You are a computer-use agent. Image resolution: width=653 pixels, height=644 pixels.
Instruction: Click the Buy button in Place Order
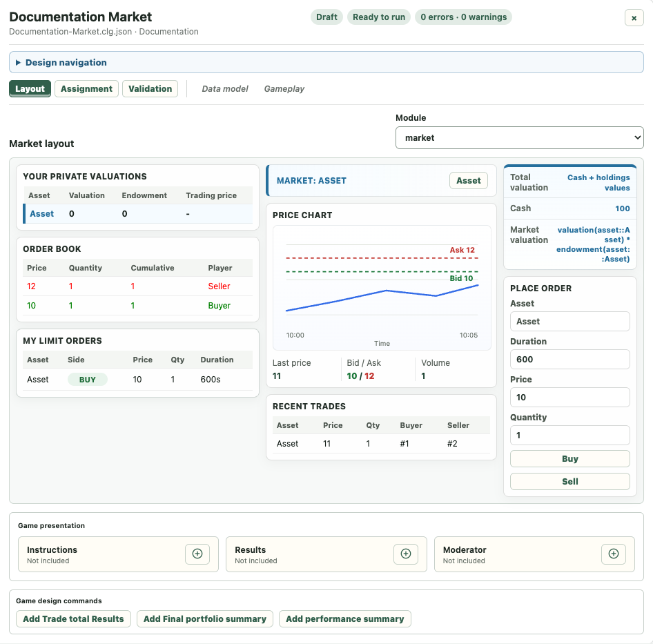click(x=569, y=458)
